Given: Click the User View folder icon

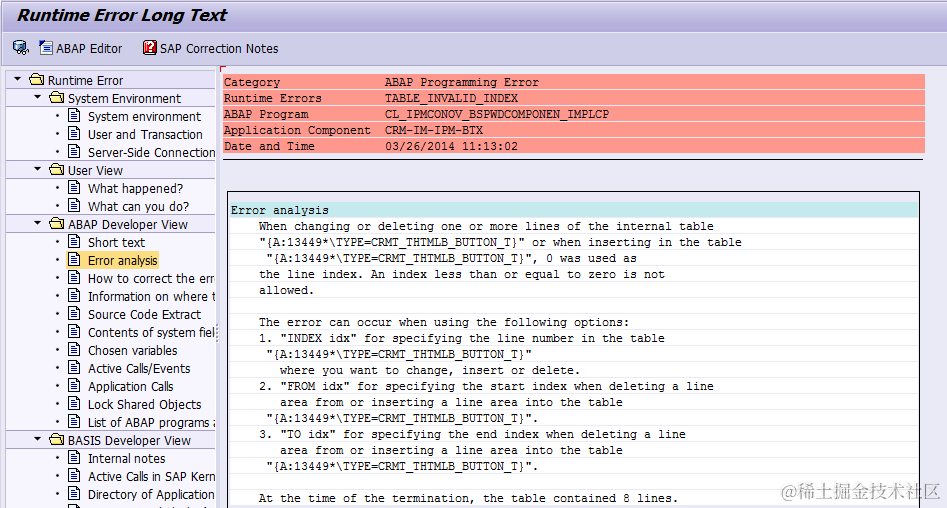Looking at the screenshot, I should pyautogui.click(x=57, y=169).
